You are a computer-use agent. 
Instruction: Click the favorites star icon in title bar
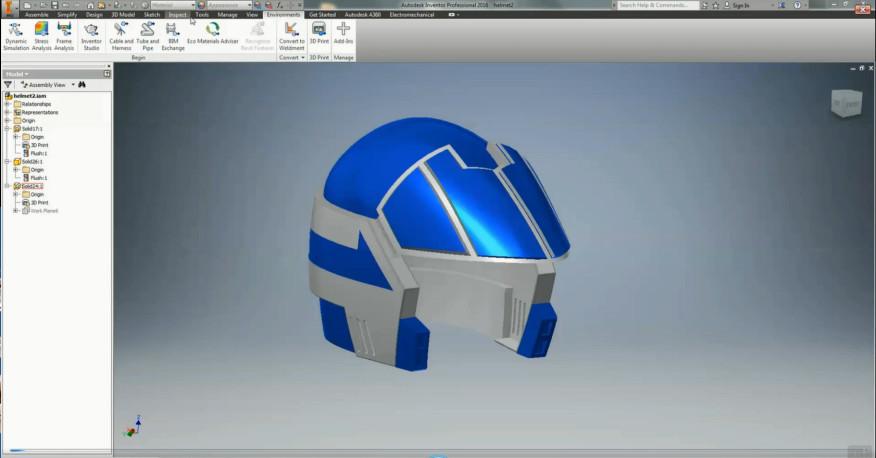(x=716, y=5)
